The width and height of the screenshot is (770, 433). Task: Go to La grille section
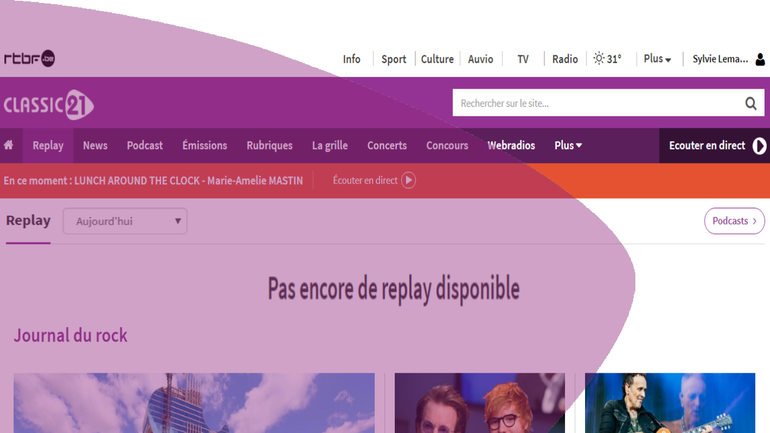click(x=329, y=145)
